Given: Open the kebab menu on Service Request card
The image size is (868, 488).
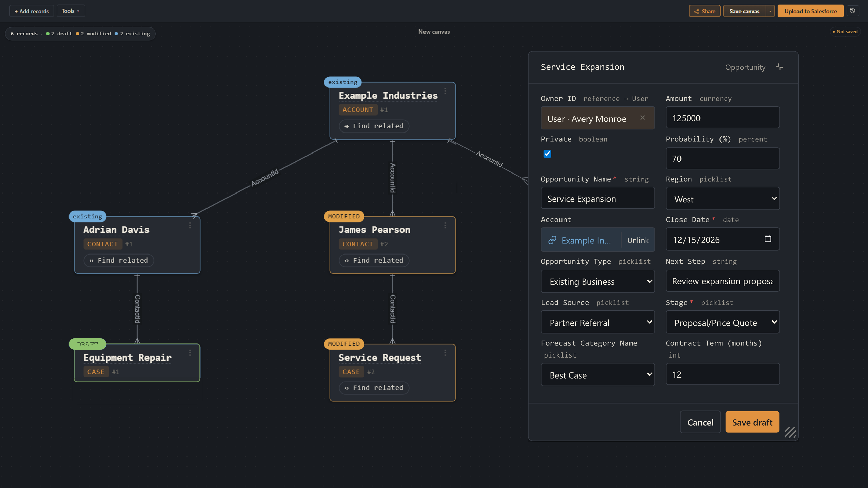Looking at the screenshot, I should pos(445,353).
